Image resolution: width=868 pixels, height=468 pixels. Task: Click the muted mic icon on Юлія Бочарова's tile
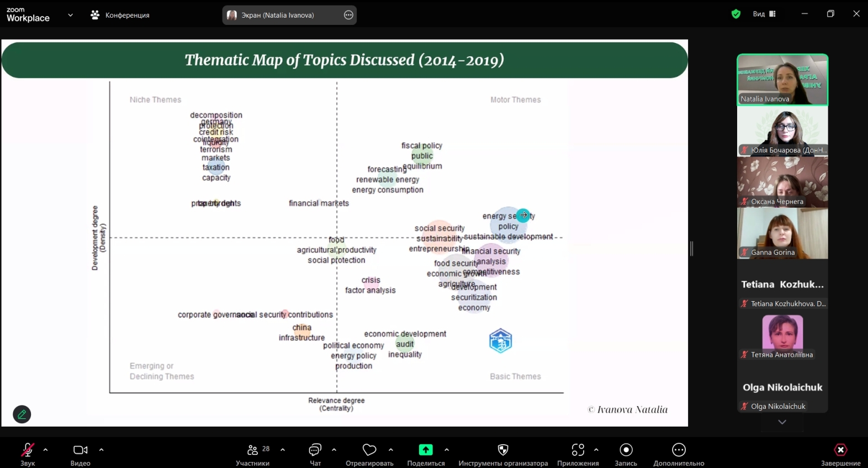[744, 150]
